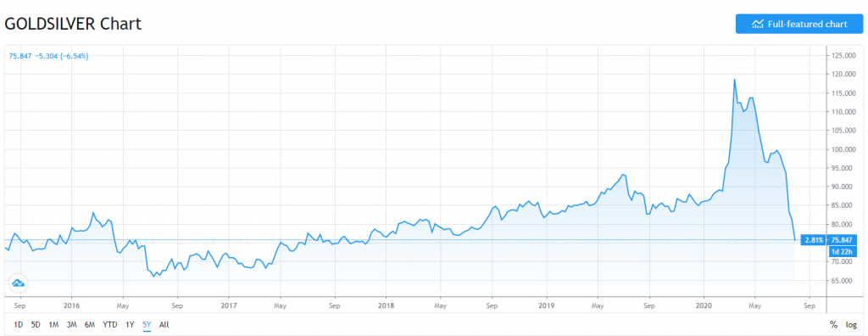Click the 125.000 price axis label
The image size is (868, 336).
(x=844, y=55)
